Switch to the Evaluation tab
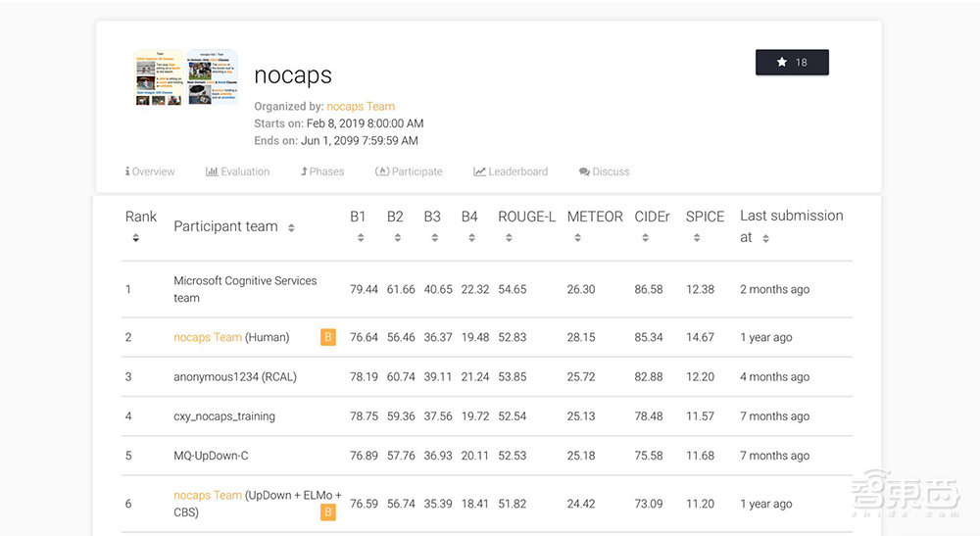The image size is (980, 536). [237, 171]
